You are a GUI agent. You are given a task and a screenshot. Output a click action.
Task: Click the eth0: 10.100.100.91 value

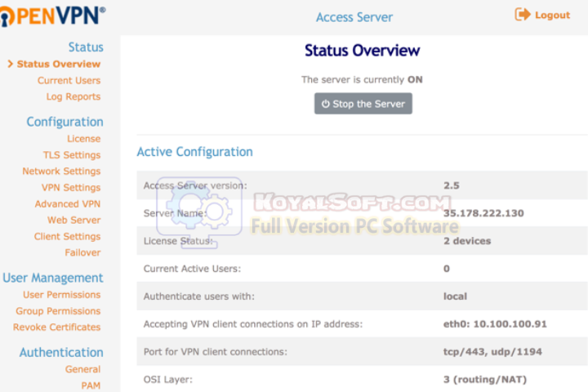click(495, 324)
